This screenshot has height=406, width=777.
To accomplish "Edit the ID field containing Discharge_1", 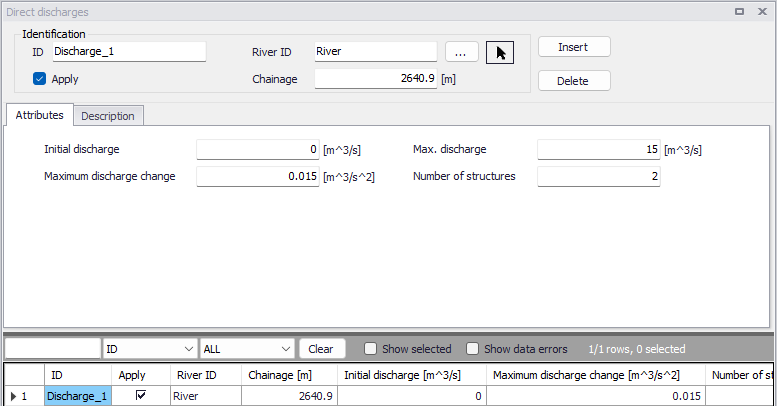I will pos(129,52).
